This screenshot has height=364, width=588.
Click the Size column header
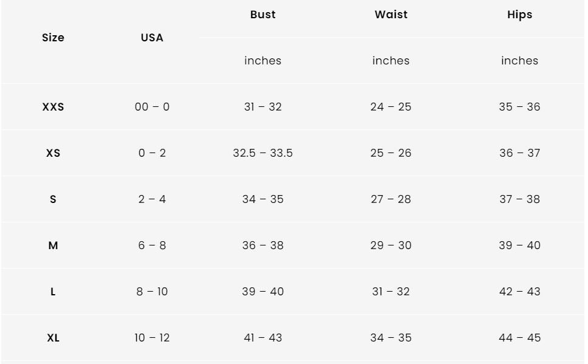(x=53, y=38)
